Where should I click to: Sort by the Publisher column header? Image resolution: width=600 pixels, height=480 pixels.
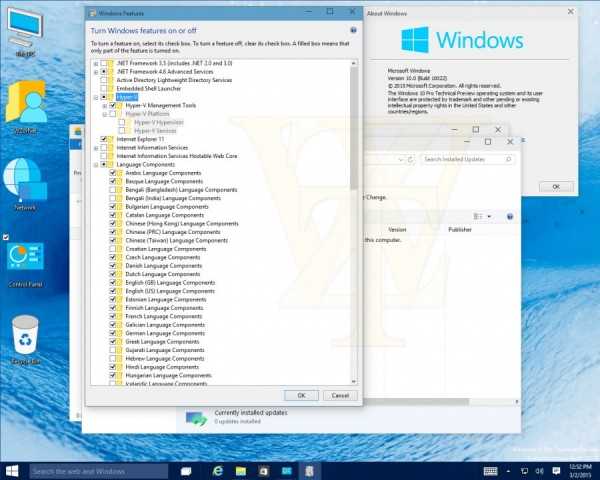[460, 229]
